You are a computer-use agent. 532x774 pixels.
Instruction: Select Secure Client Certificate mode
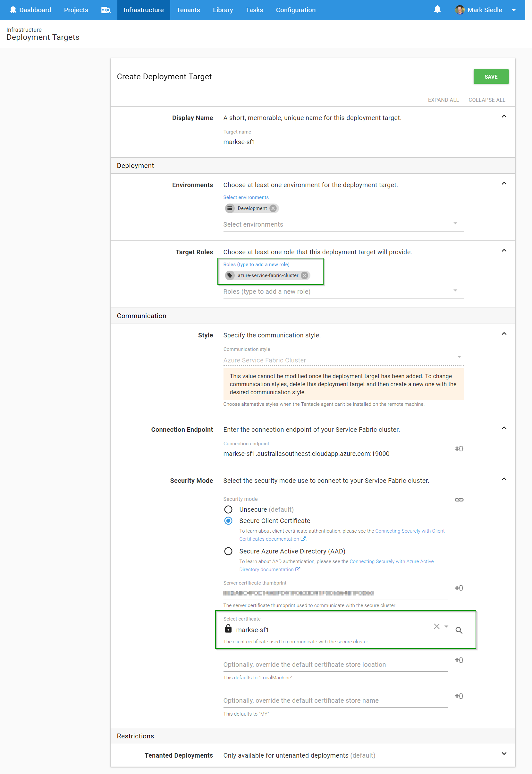click(228, 520)
